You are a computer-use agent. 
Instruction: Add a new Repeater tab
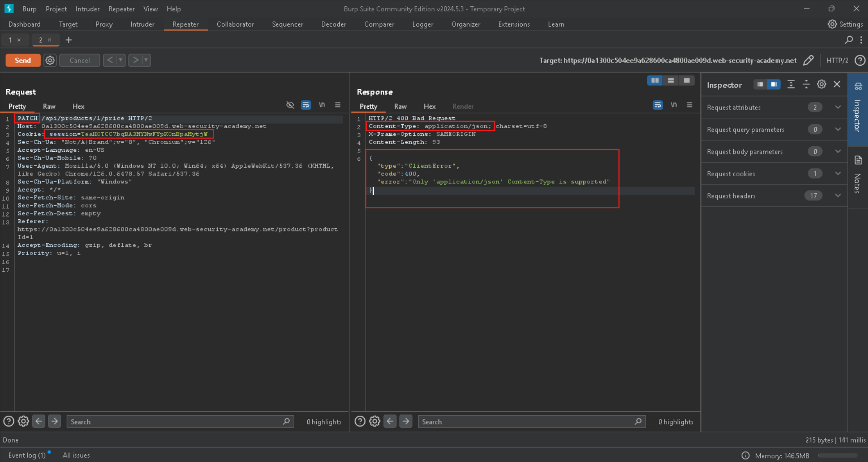point(69,40)
